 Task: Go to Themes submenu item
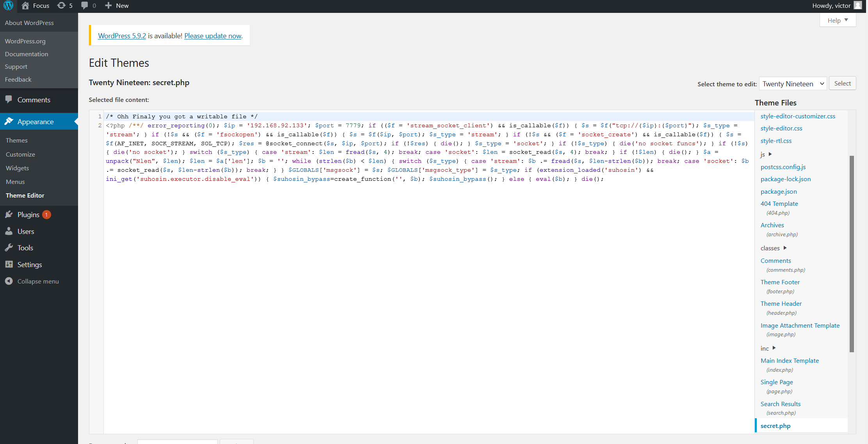click(x=17, y=140)
